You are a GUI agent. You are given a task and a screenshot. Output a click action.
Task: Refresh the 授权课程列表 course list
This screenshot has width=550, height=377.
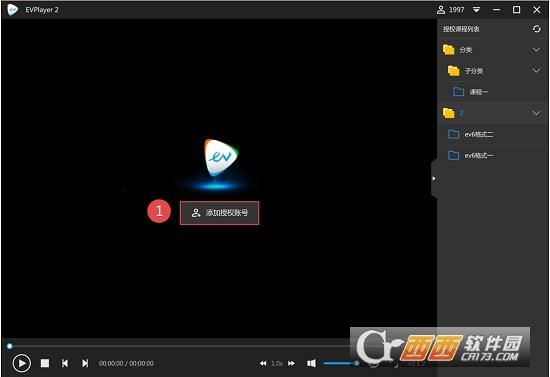click(x=537, y=29)
